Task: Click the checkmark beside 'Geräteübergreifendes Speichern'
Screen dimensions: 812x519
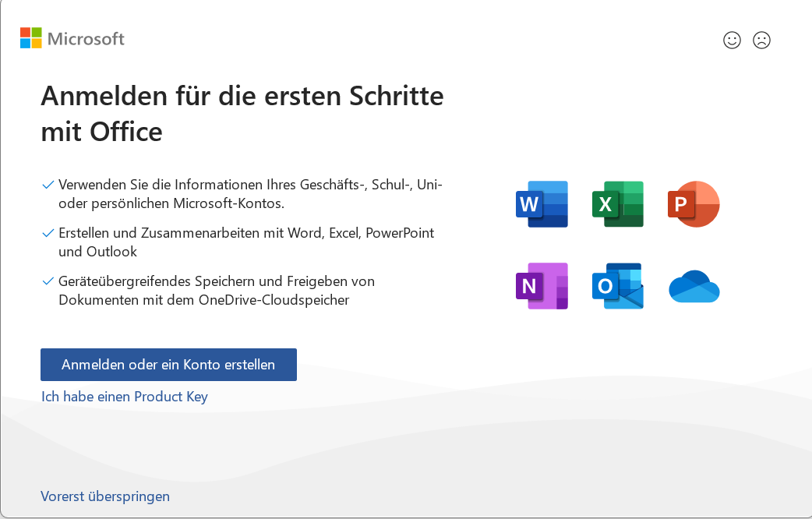Action: [48, 281]
